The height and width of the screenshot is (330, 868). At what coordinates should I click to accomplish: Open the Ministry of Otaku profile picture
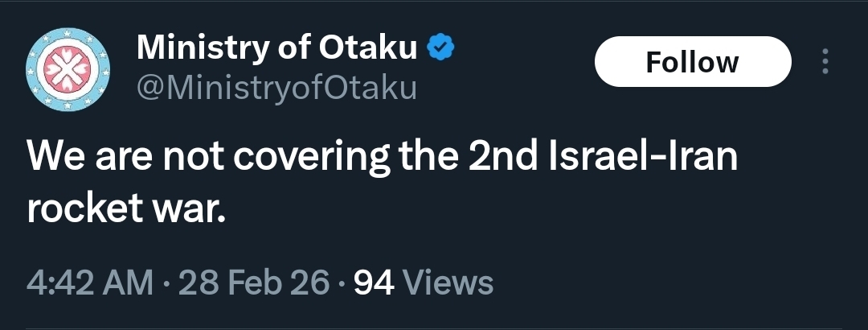68,69
